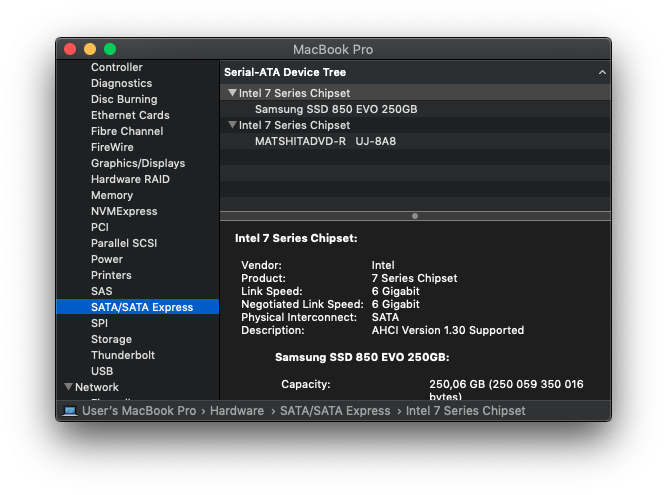Open Graphics/Displays information
This screenshot has height=495, width=667.
(x=137, y=163)
